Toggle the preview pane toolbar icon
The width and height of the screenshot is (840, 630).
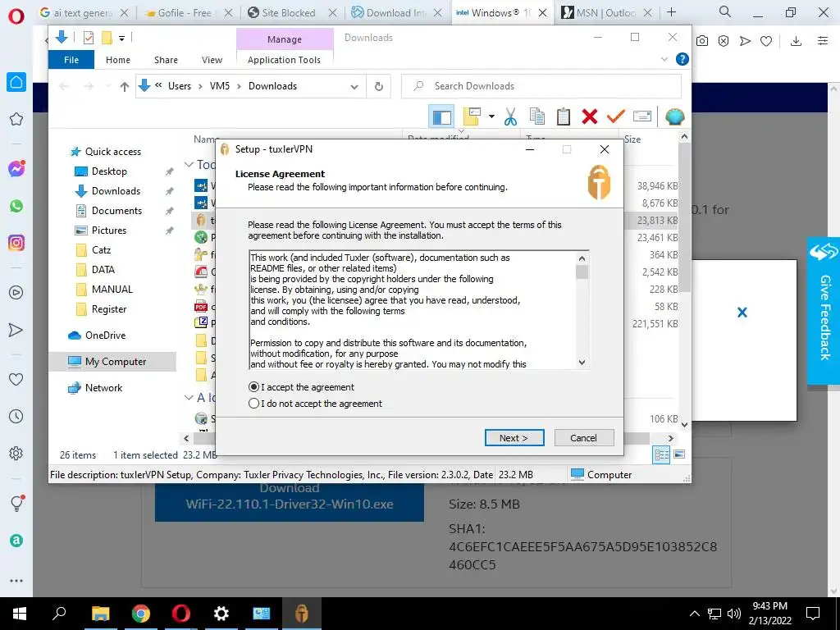(442, 116)
